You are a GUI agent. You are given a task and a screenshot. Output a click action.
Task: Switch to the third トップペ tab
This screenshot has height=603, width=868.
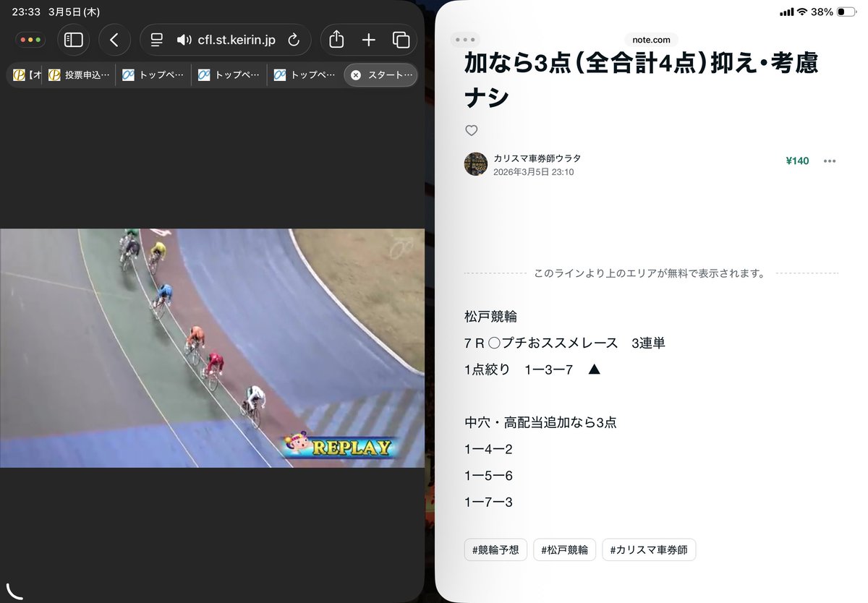coord(305,75)
